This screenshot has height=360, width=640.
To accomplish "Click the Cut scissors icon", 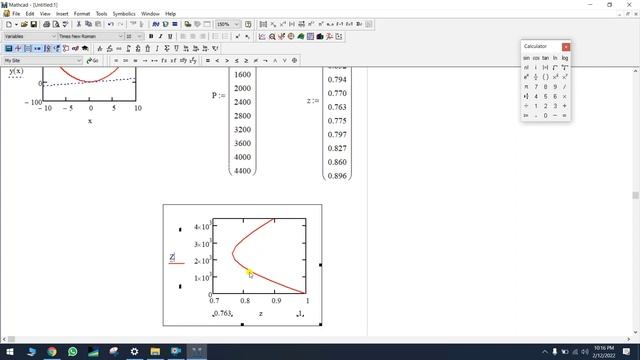I will [x=79, y=24].
